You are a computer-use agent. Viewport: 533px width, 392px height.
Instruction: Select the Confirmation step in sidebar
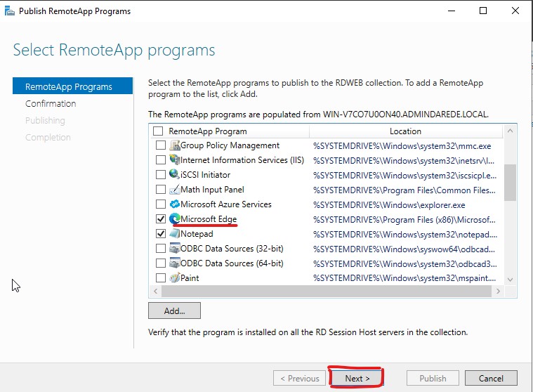point(51,104)
